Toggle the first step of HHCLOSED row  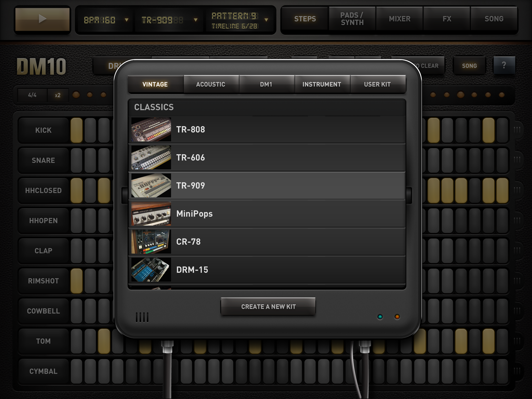click(77, 191)
